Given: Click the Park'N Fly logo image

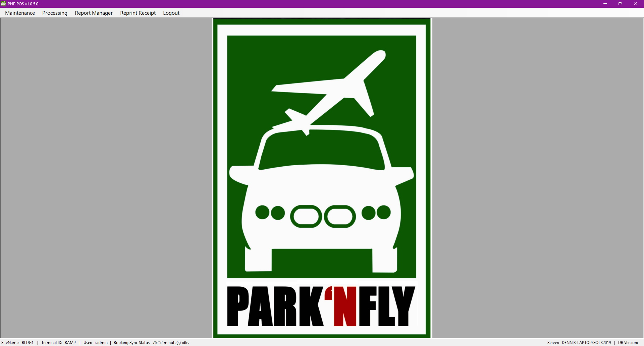Looking at the screenshot, I should (x=322, y=178).
